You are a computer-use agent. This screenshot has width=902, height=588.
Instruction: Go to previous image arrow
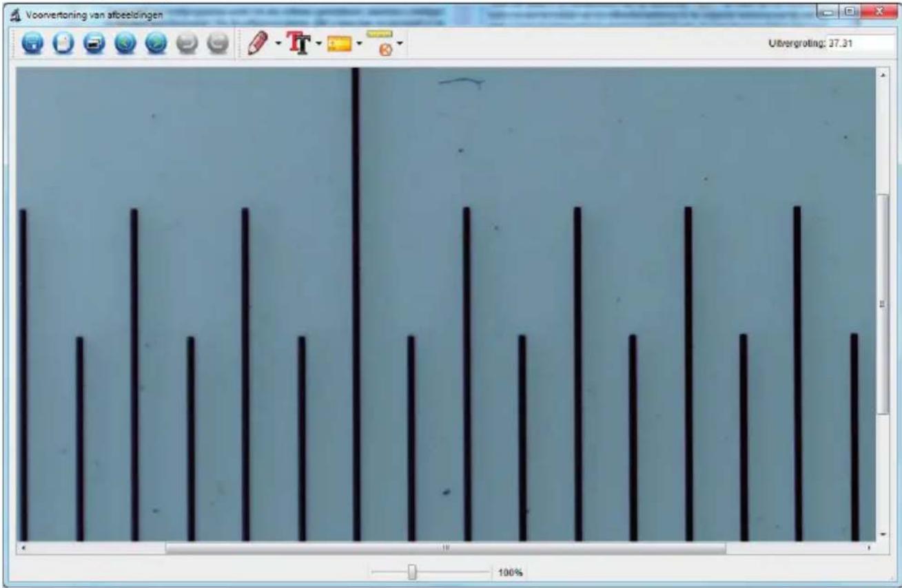point(125,43)
